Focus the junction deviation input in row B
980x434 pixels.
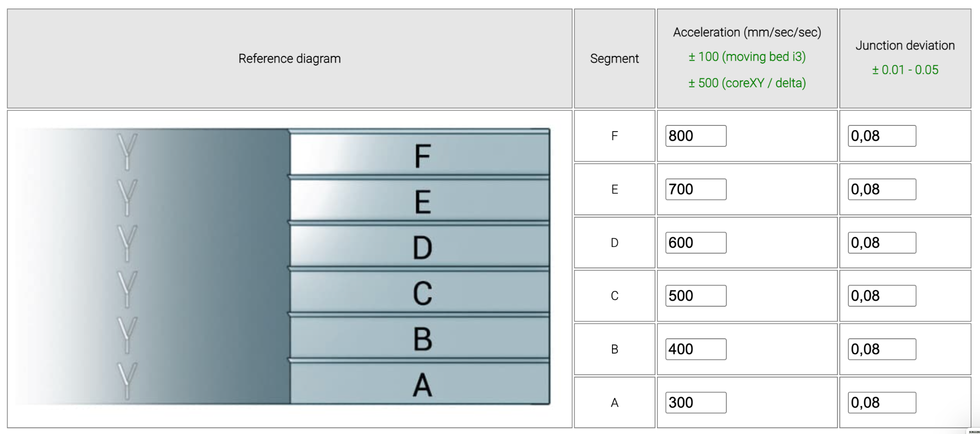tap(882, 349)
